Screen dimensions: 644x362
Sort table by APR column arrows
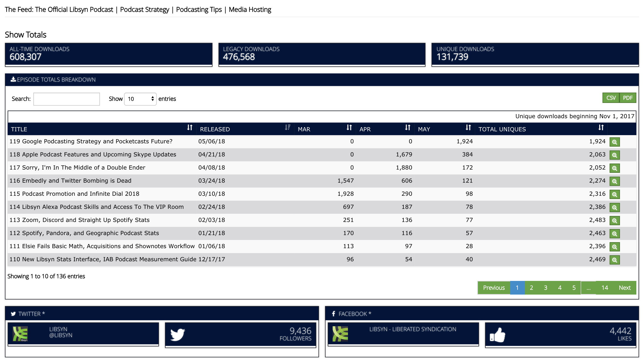407,127
